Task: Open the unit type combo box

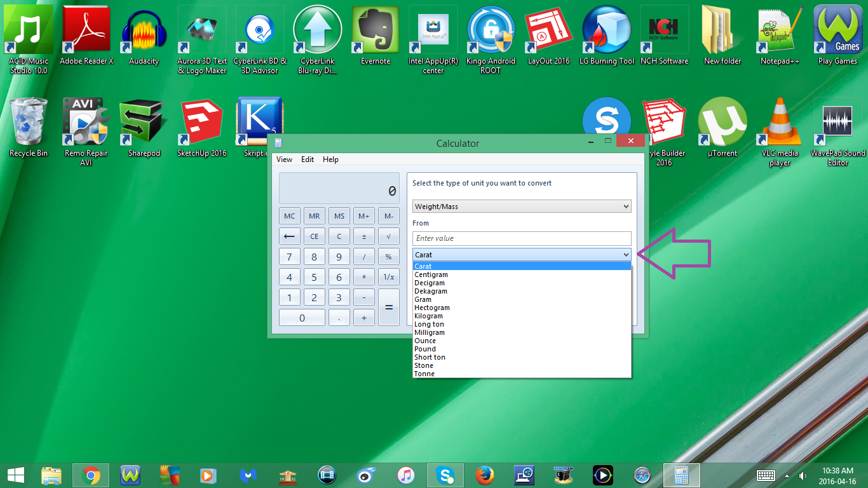Action: click(521, 206)
